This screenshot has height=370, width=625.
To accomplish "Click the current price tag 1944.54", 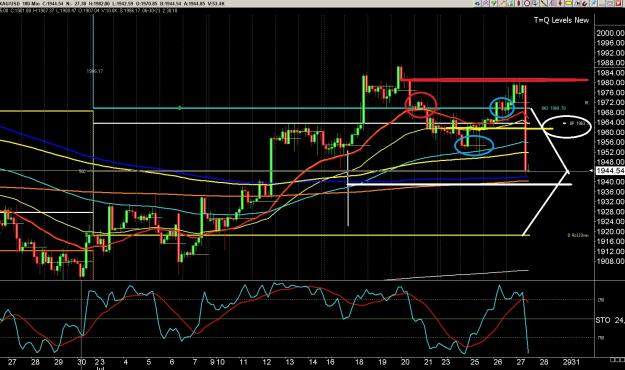I will [x=610, y=171].
